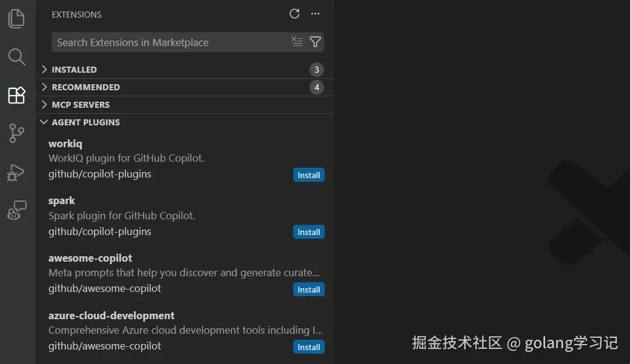
Task: Install the awesome-copilot plugin
Action: pyautogui.click(x=308, y=290)
